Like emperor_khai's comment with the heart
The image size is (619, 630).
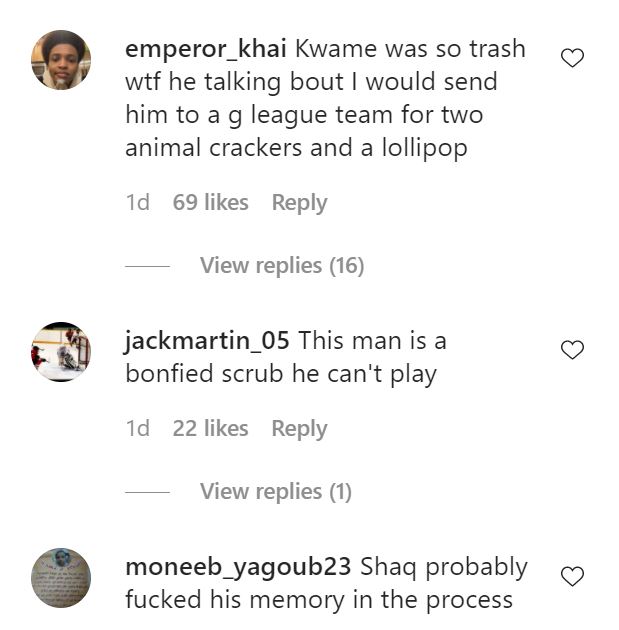572,59
